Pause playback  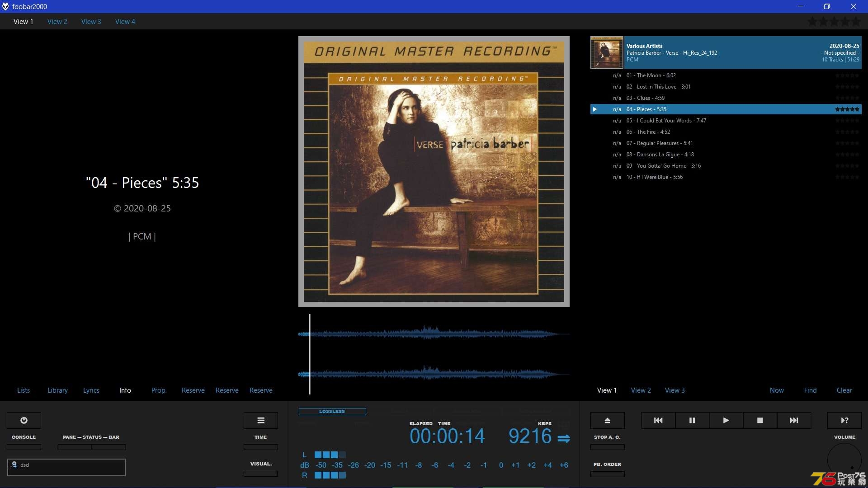point(692,420)
